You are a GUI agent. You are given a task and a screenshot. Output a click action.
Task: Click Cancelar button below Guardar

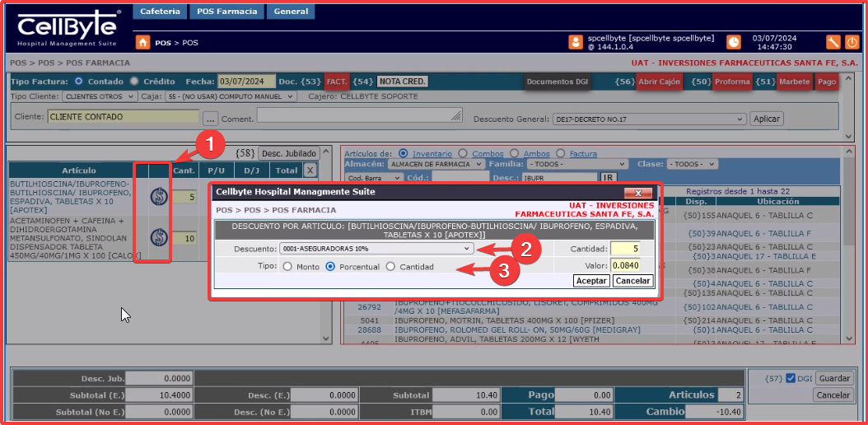pyautogui.click(x=833, y=395)
